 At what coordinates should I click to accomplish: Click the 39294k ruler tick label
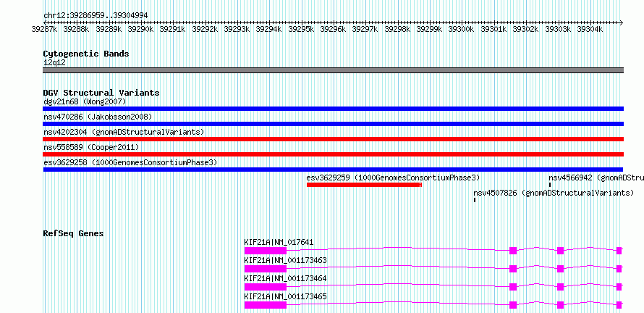[268, 29]
